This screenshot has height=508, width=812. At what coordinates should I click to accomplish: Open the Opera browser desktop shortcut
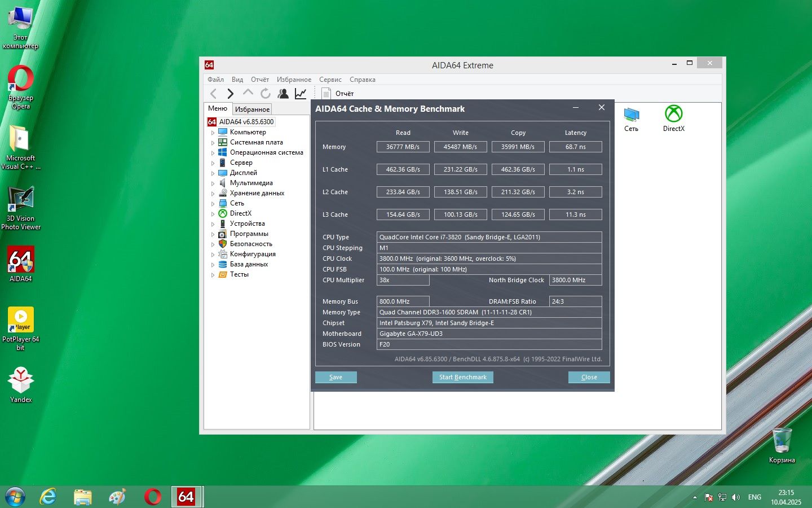(x=21, y=87)
